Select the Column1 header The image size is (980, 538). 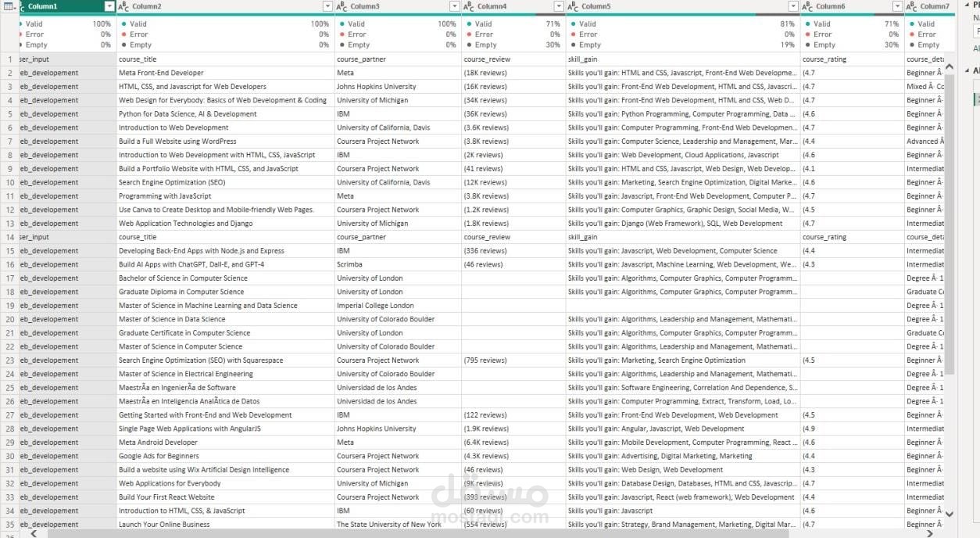[67, 6]
